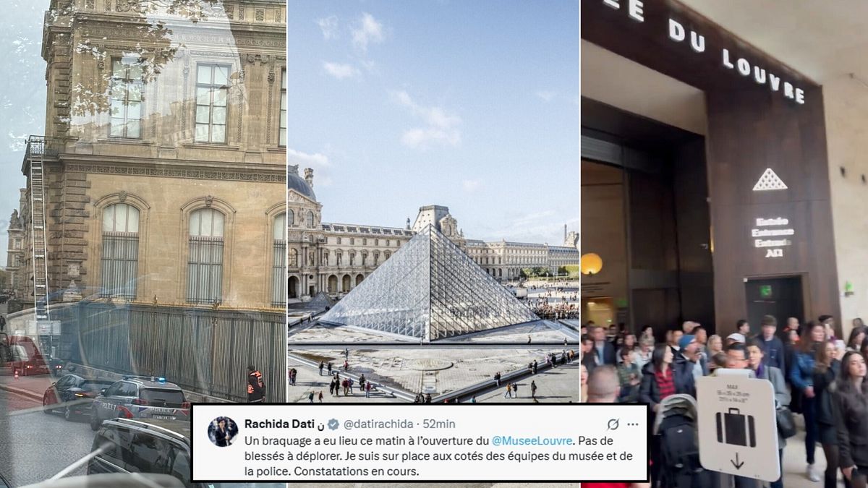
Task: Click the white pyramid logo on wall
Action: (770, 179)
